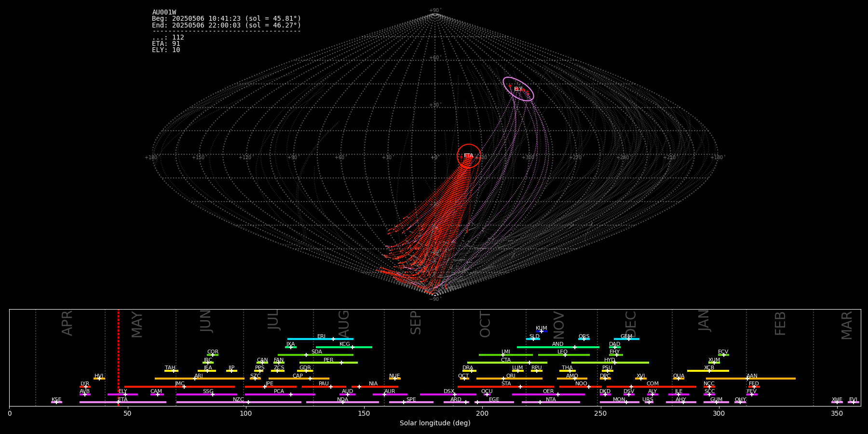Select the PER shower bar

pos(328,363)
